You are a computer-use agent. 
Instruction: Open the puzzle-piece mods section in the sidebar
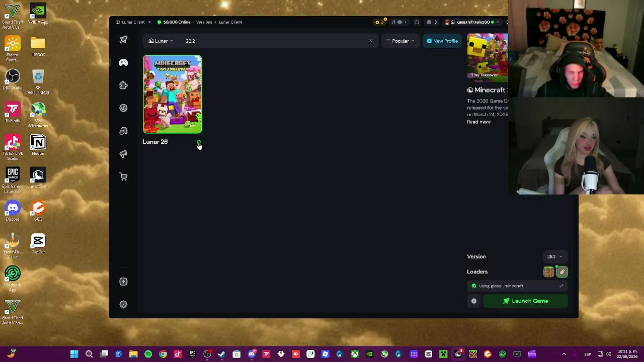tap(123, 85)
